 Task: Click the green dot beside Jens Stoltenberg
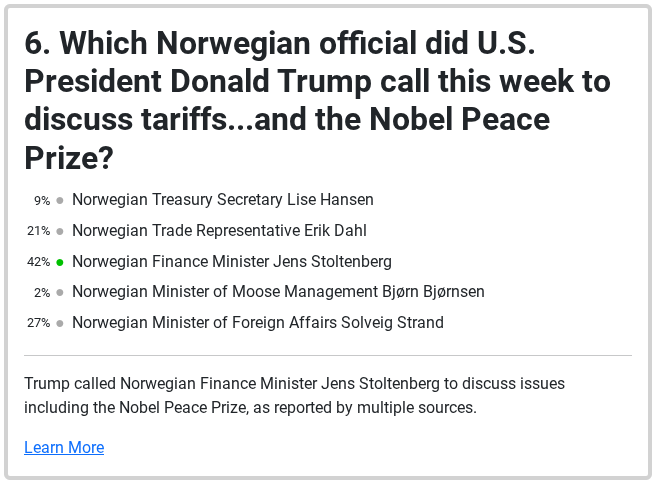click(x=60, y=262)
